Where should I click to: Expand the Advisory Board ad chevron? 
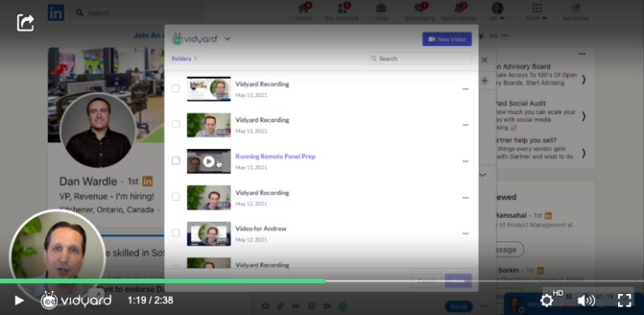[x=584, y=80]
